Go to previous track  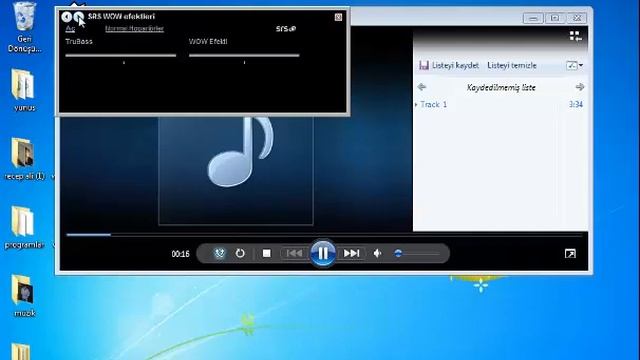tap(294, 253)
